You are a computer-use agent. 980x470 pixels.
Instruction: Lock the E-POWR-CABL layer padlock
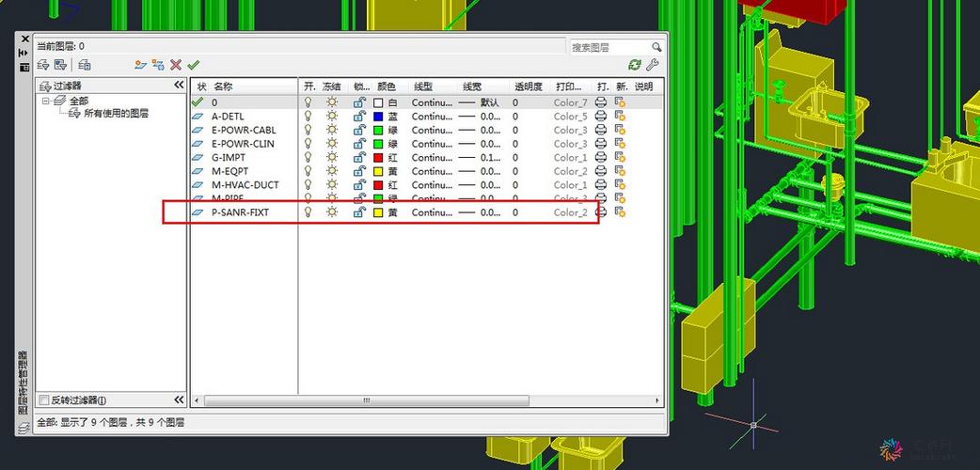click(x=358, y=130)
